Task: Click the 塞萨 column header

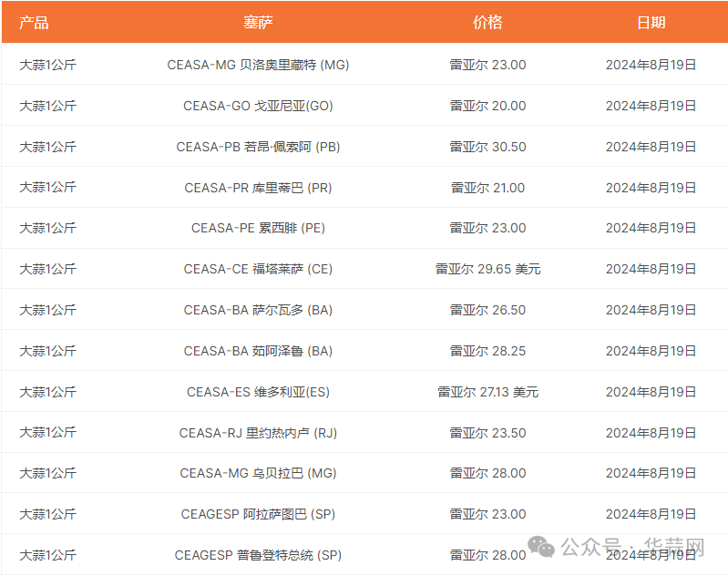Action: (x=258, y=23)
